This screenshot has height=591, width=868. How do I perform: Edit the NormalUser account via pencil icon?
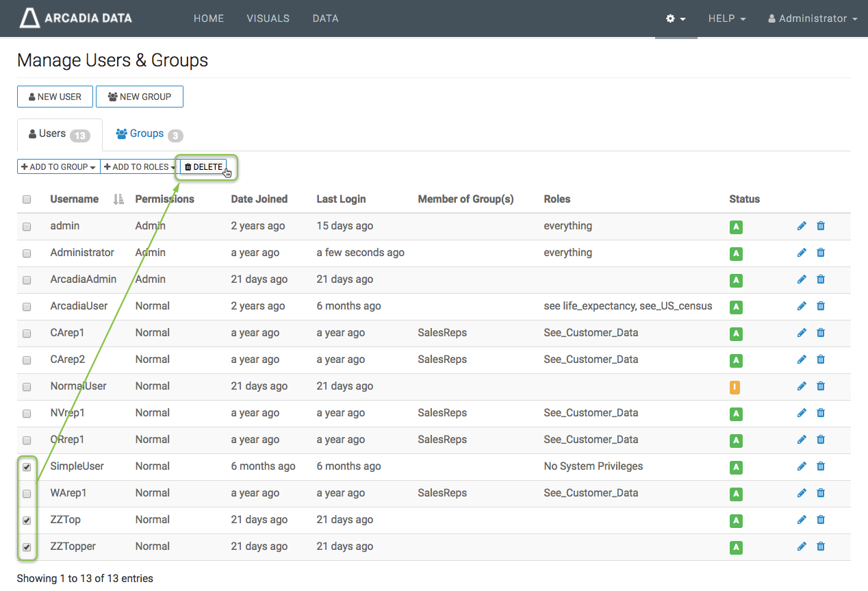pos(802,386)
